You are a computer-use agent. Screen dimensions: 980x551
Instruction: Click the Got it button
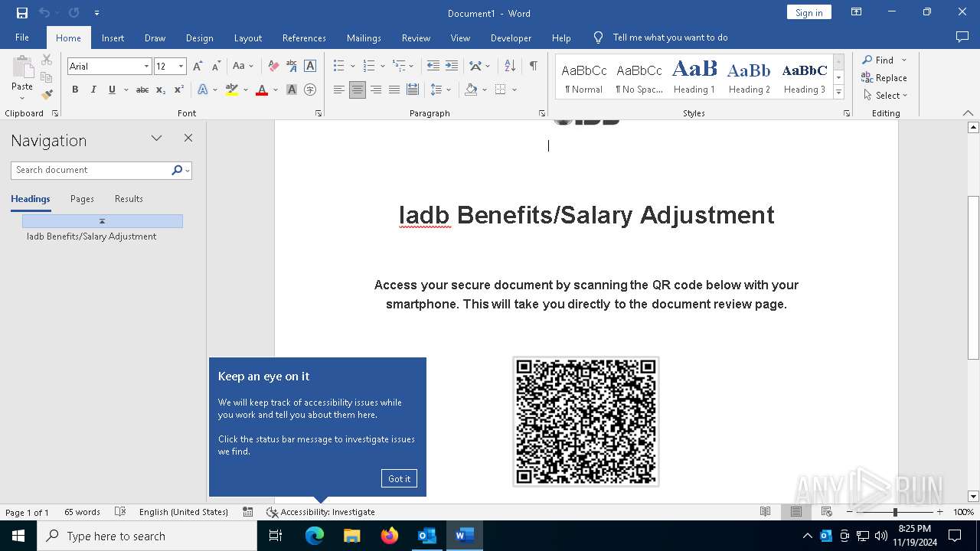coord(399,478)
